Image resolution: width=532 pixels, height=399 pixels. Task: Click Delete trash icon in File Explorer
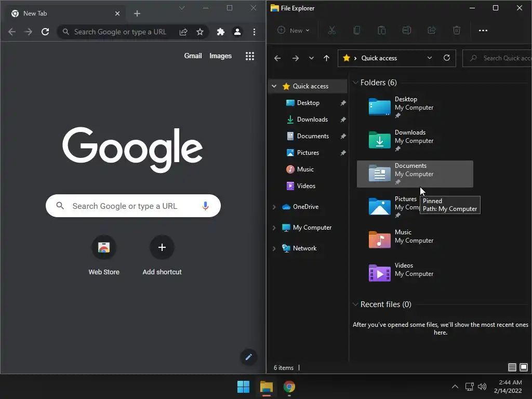point(457,31)
